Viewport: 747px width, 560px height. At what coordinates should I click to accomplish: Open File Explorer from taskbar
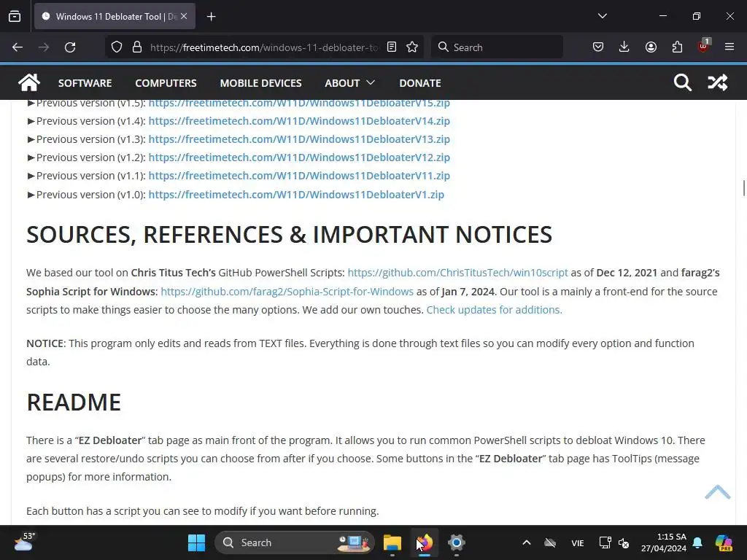(x=392, y=542)
